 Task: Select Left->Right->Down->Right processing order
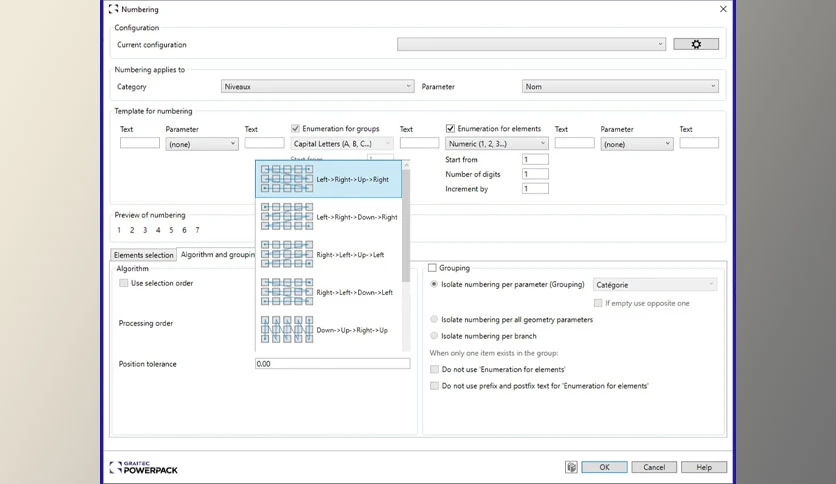coord(328,217)
